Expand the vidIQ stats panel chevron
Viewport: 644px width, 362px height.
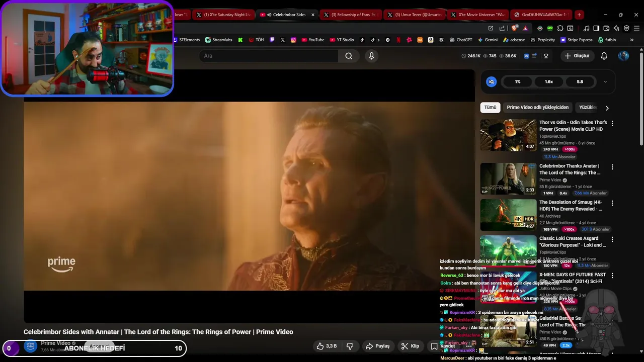605,81
